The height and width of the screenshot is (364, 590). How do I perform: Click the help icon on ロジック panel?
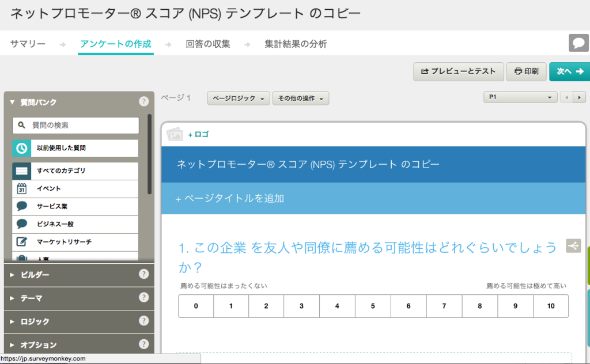pyautogui.click(x=143, y=321)
